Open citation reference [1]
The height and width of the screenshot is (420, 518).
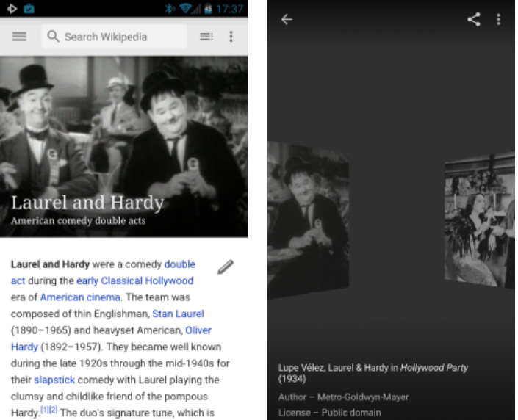[x=45, y=410]
